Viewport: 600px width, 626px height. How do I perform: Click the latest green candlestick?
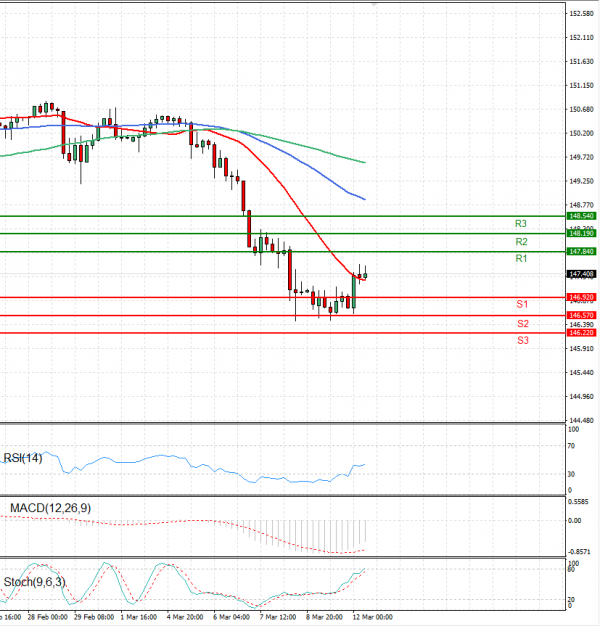pos(365,275)
